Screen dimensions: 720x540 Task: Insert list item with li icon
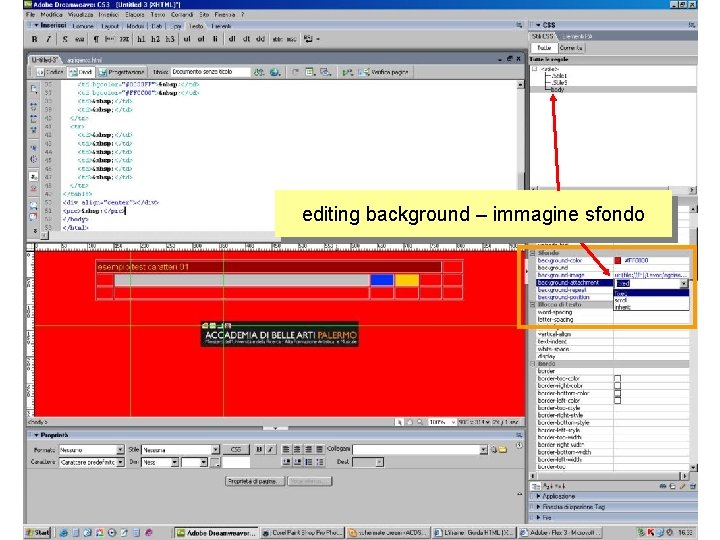[x=215, y=39]
